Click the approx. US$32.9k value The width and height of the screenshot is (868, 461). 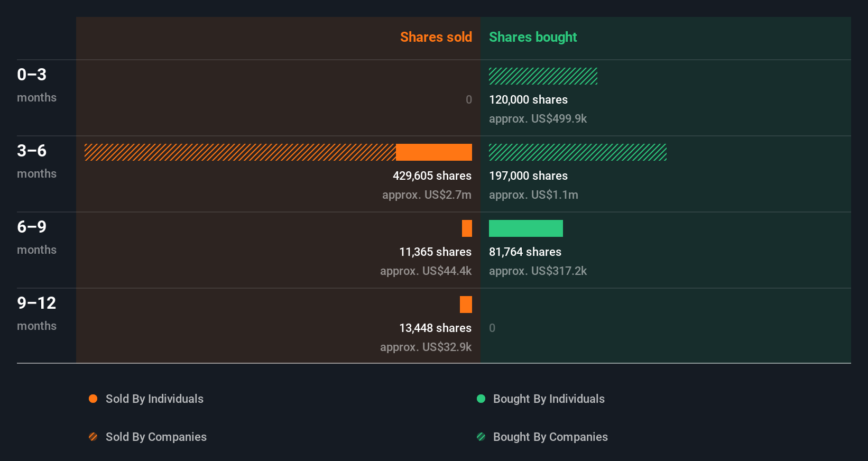(426, 347)
